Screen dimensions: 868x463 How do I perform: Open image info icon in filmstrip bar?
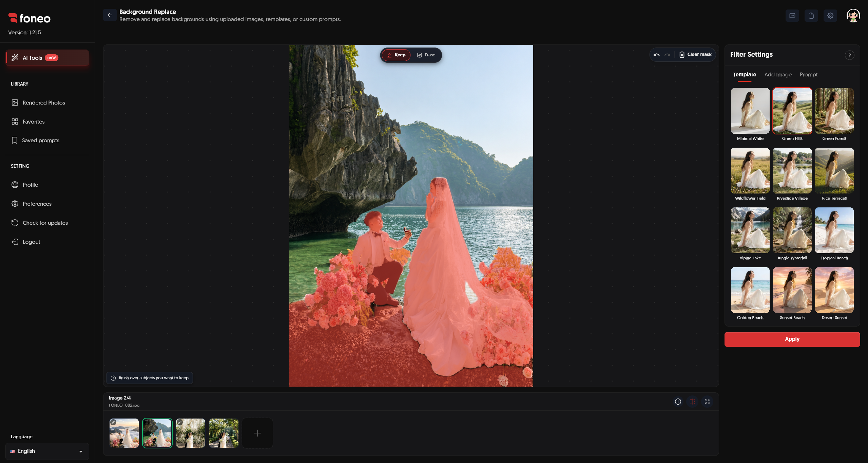(678, 402)
